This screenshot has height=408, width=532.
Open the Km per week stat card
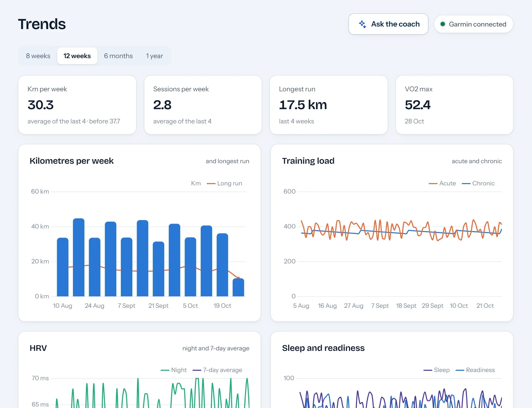tap(77, 105)
